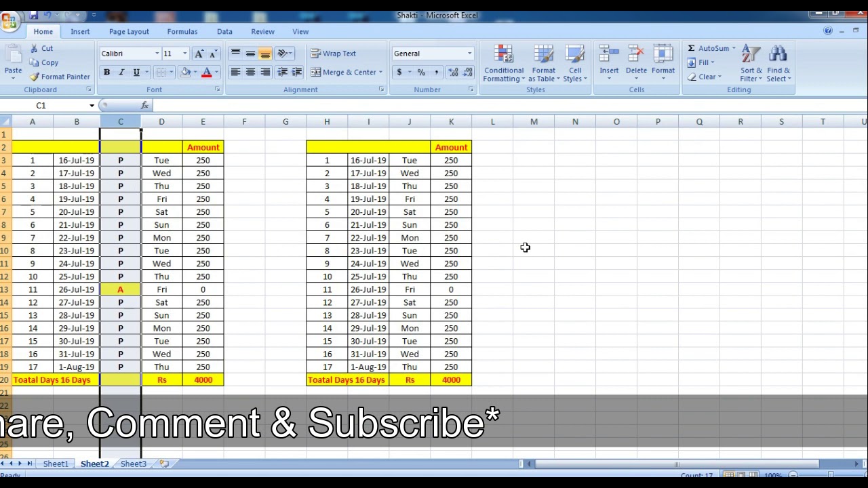Open the General number format dropdown
This screenshot has width=868, height=488.
(x=469, y=54)
